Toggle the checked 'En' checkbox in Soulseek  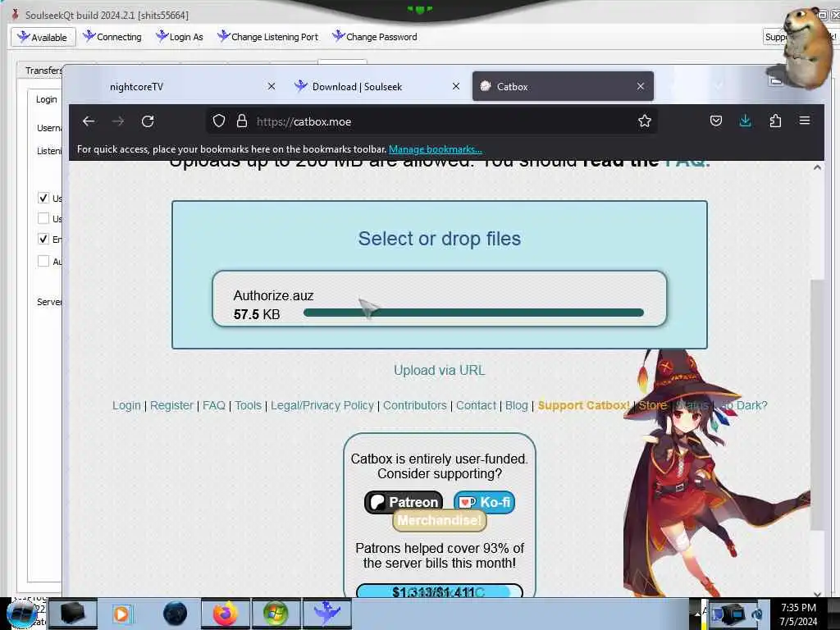(x=43, y=239)
